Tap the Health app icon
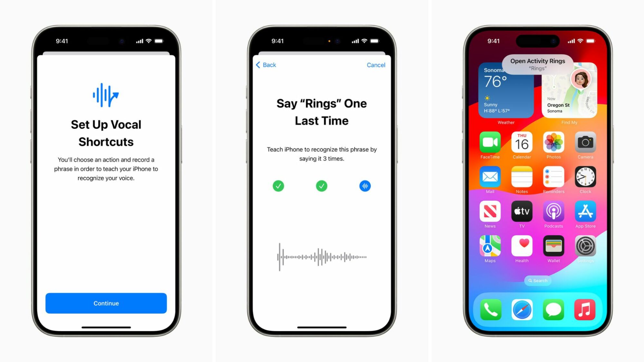Viewport: 644px width, 362px height. pos(521,248)
